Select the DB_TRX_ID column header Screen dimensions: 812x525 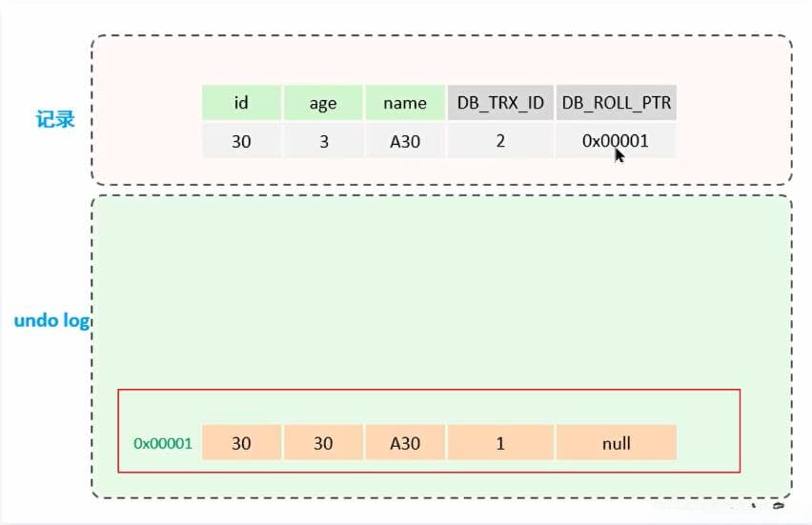coord(500,103)
